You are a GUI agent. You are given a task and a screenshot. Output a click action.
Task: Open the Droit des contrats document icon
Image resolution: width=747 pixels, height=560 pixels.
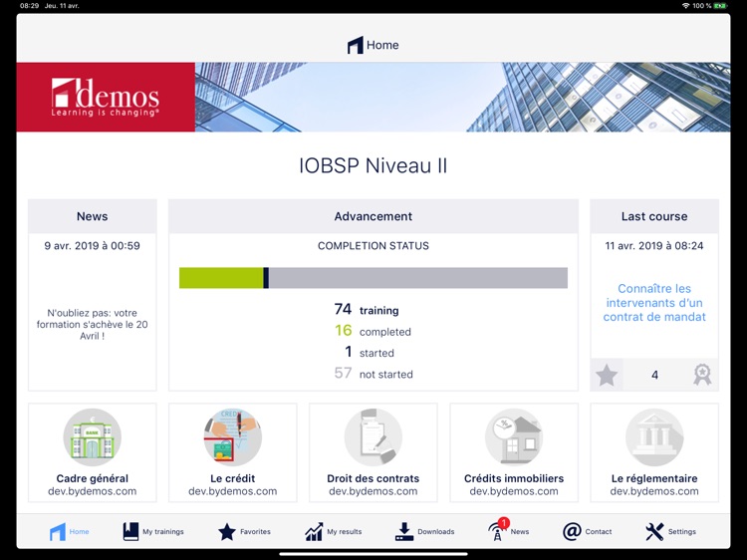point(373,437)
